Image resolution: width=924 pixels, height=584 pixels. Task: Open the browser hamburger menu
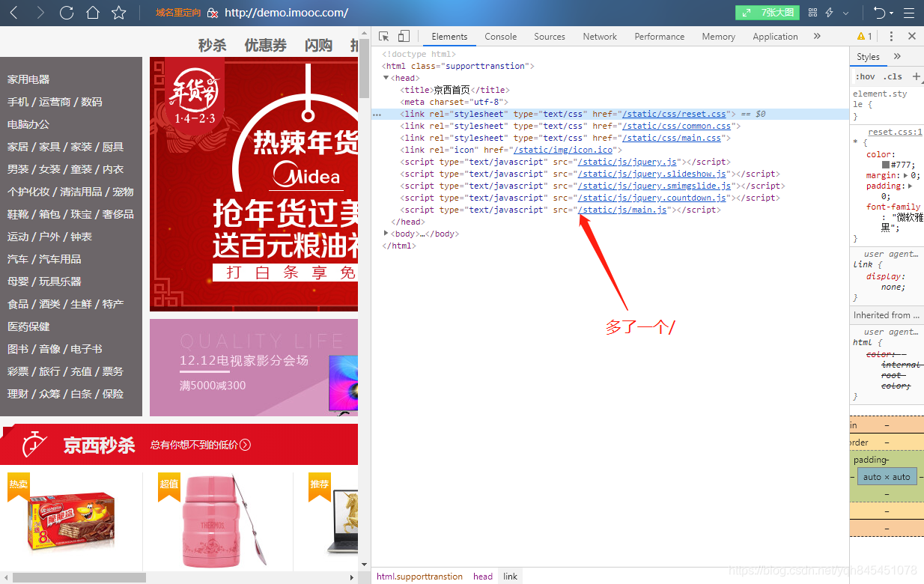[x=908, y=13]
